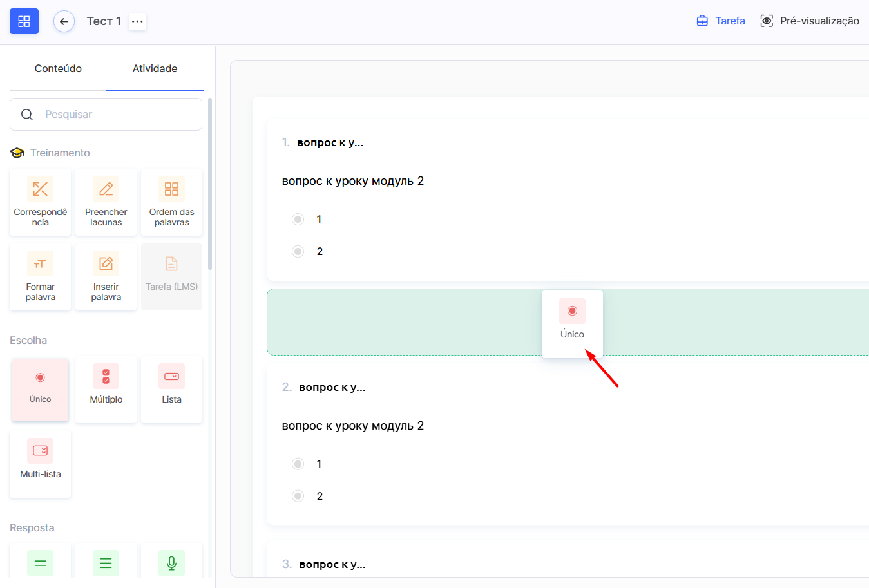This screenshot has height=588, width=869.
Task: Select option 2 in question 1
Action: click(x=298, y=252)
